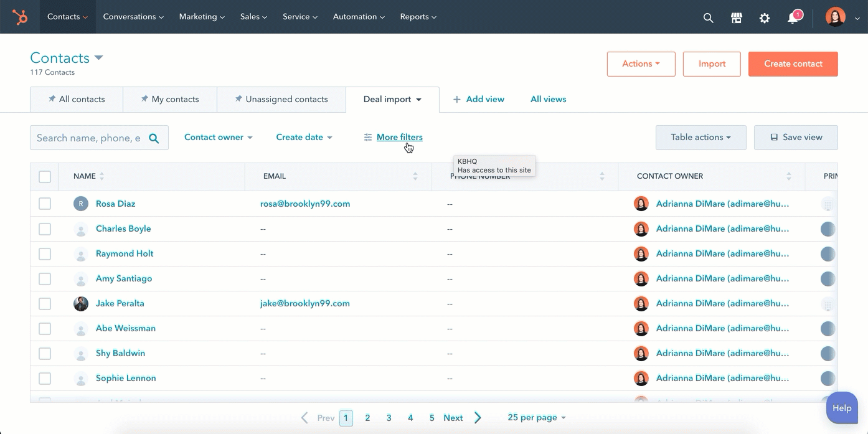Select the Sophie Lennon row checkbox
The width and height of the screenshot is (868, 434).
pyautogui.click(x=45, y=378)
